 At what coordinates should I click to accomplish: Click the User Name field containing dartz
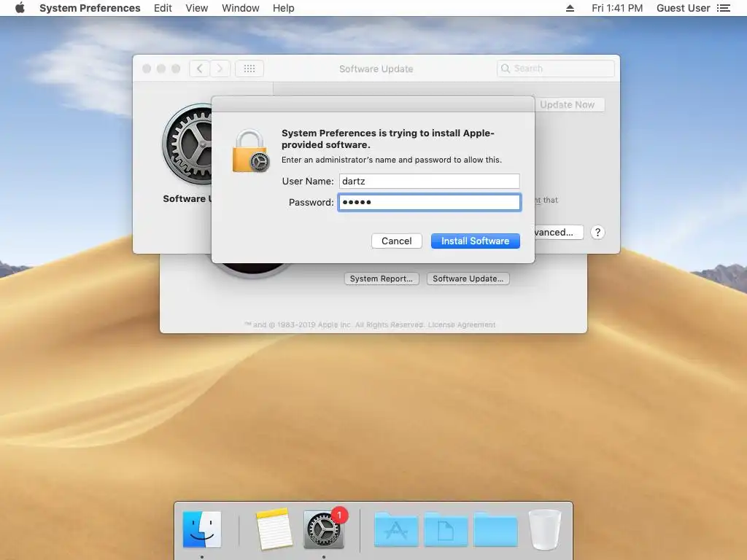[x=429, y=181]
